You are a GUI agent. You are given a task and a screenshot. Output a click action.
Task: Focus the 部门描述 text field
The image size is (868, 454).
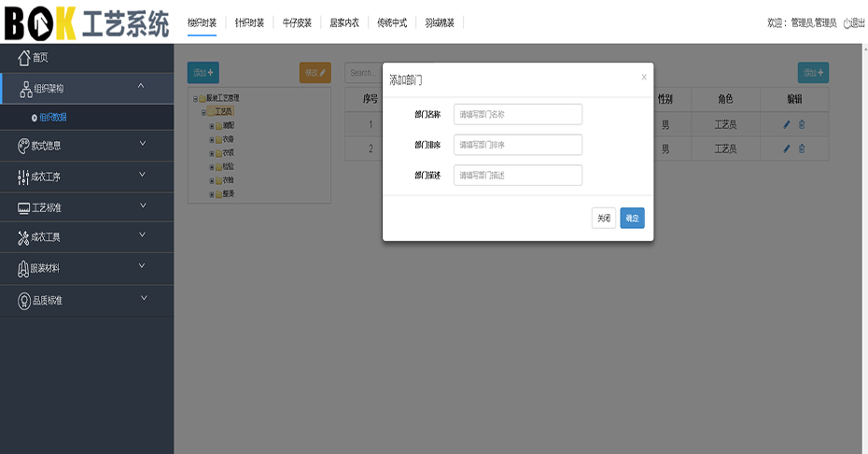coord(517,176)
